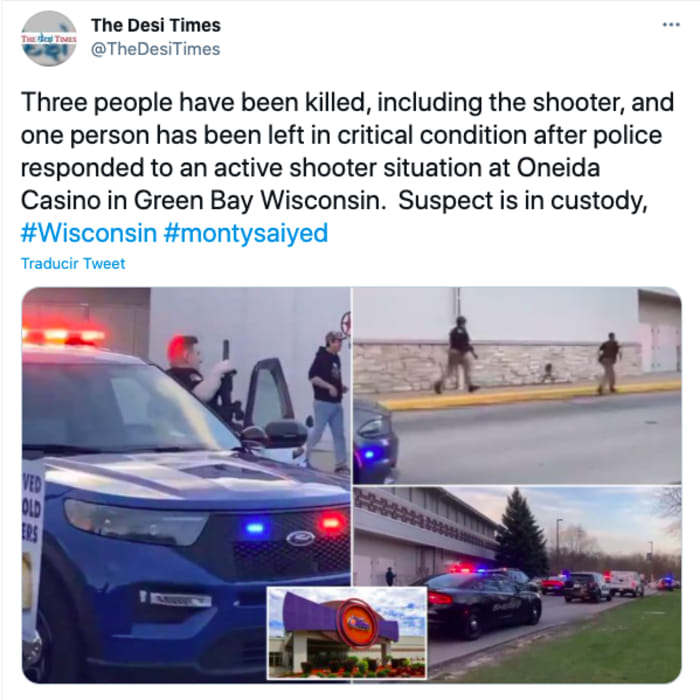Open The Desi Times profile avatar
Image resolution: width=700 pixels, height=700 pixels.
coord(49,38)
